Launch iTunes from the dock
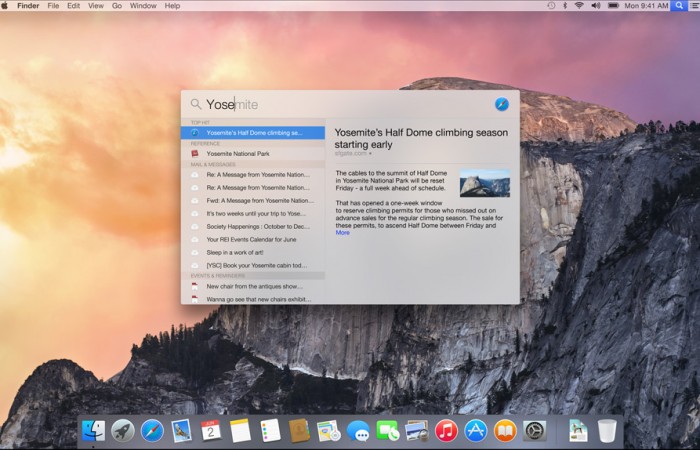 446,430
